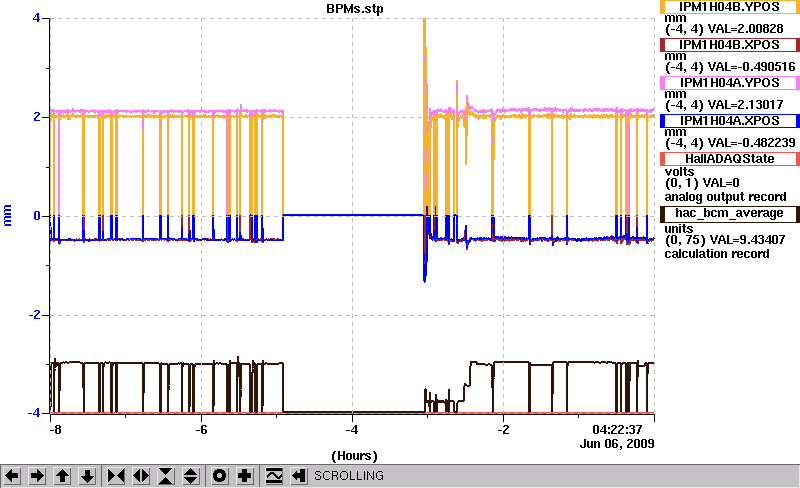Click the VAL=-0.482239 readout
The width and height of the screenshot is (800, 488).
tap(752, 143)
